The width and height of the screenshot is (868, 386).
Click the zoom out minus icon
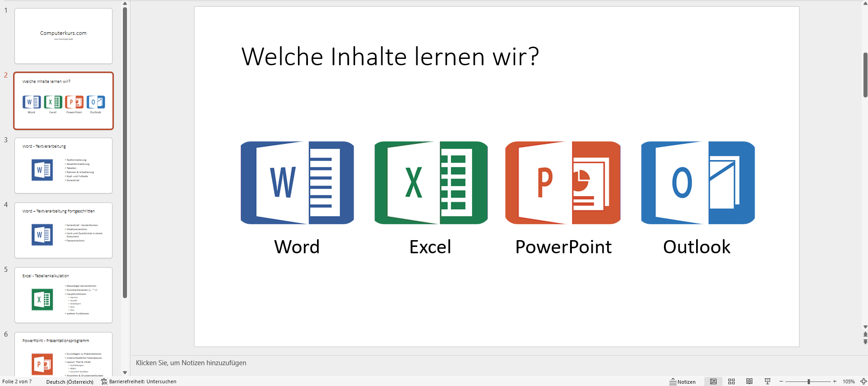[x=781, y=381]
